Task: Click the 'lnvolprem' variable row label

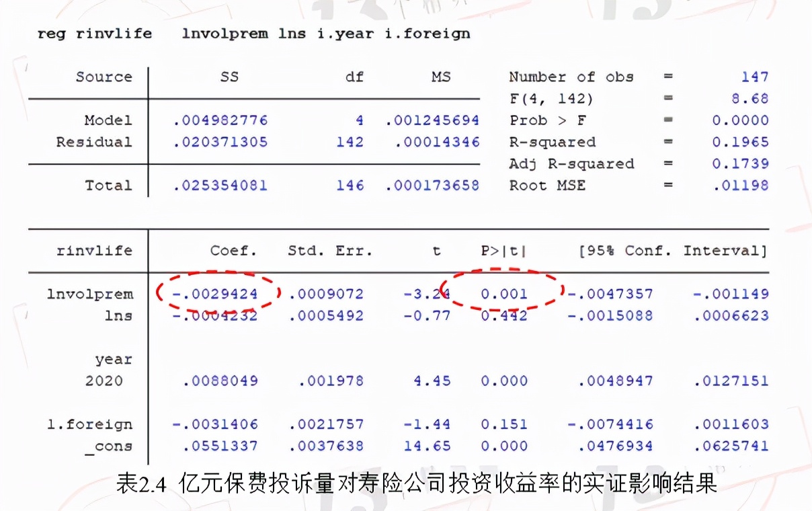Action: (x=90, y=294)
